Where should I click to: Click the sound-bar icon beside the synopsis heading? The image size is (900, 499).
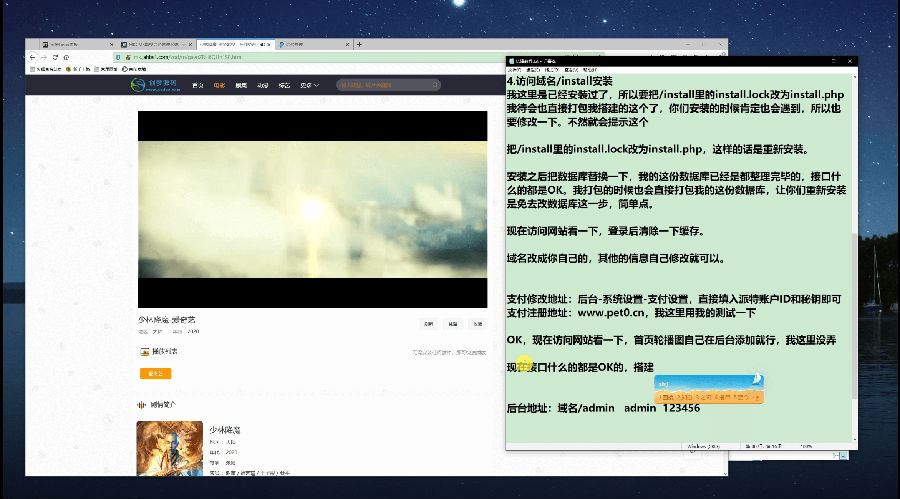point(142,405)
